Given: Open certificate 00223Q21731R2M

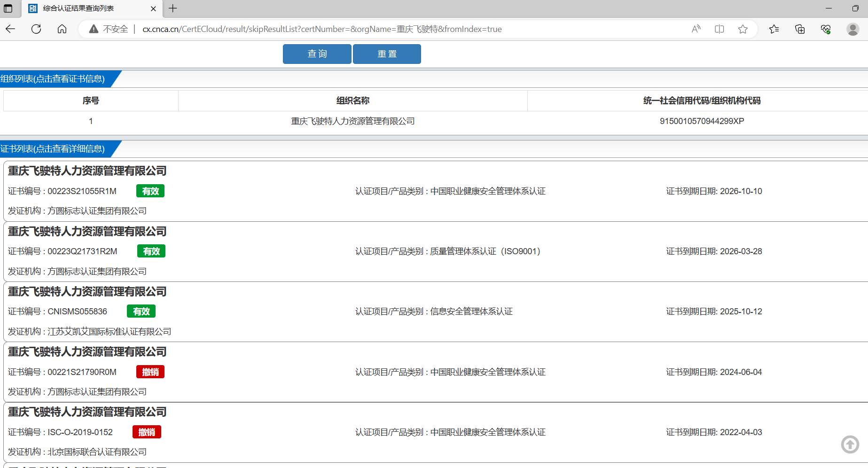Looking at the screenshot, I should [x=82, y=251].
